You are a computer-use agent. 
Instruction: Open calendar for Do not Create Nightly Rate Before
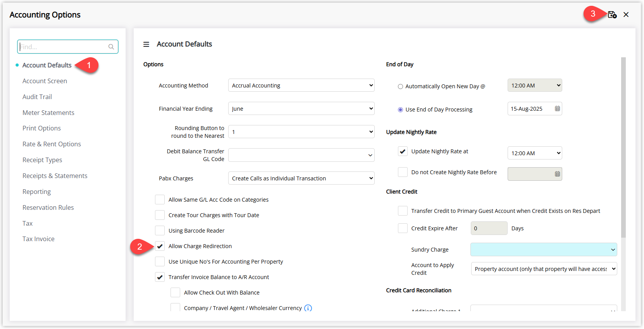[557, 174]
